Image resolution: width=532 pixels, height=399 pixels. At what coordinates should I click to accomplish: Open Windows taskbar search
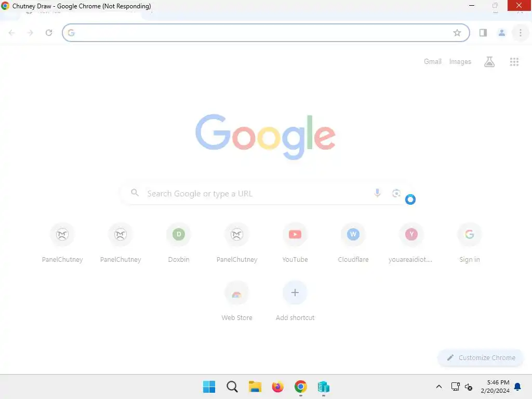[232, 387]
